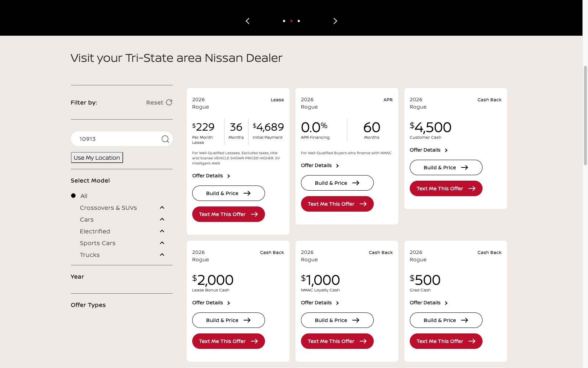
Task: Open Offer Details on $4,500 Customer Cash card
Action: click(429, 150)
